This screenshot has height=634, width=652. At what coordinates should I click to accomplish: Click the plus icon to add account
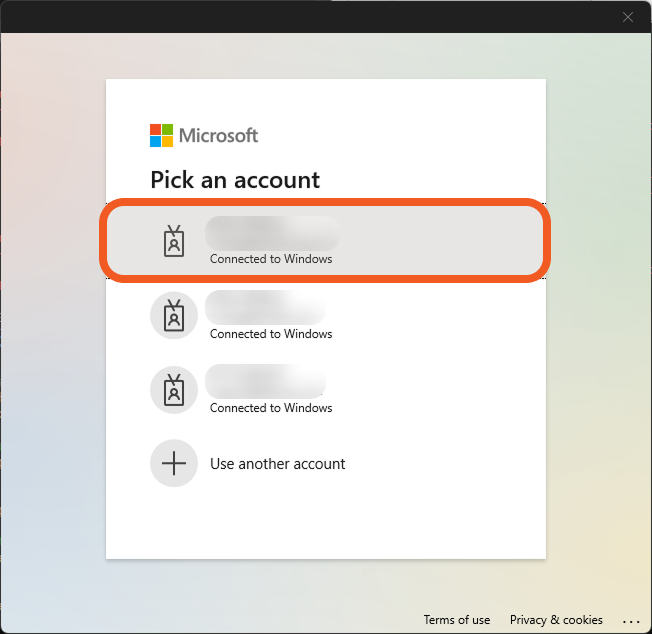coord(174,464)
